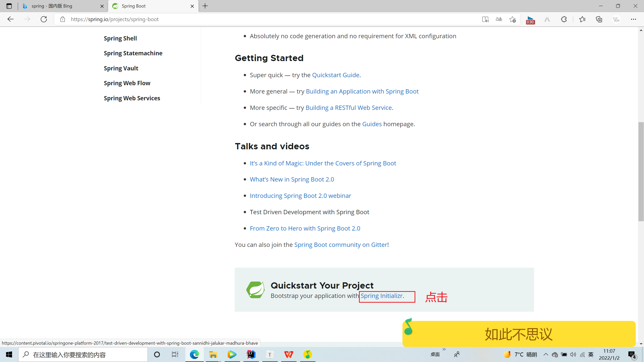Open Building an Application with Spring Boot
644x362 pixels.
coord(362,91)
